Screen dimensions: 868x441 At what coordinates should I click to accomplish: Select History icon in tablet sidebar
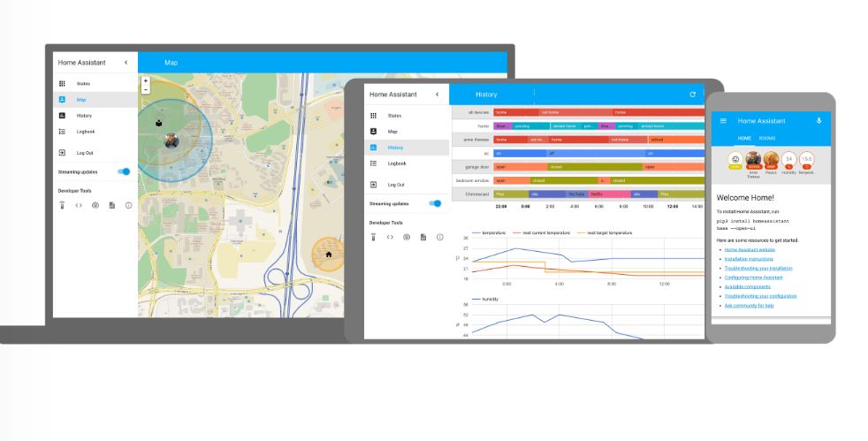pos(373,148)
